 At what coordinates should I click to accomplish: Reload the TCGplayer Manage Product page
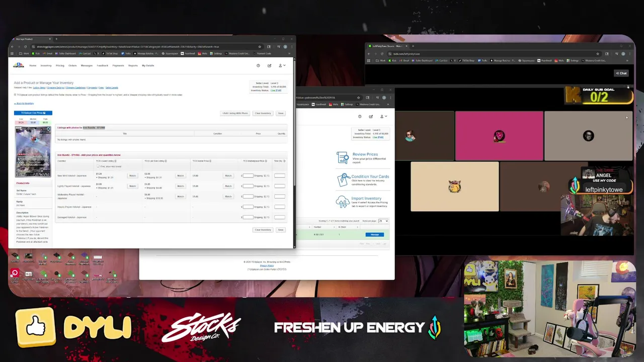(25, 47)
